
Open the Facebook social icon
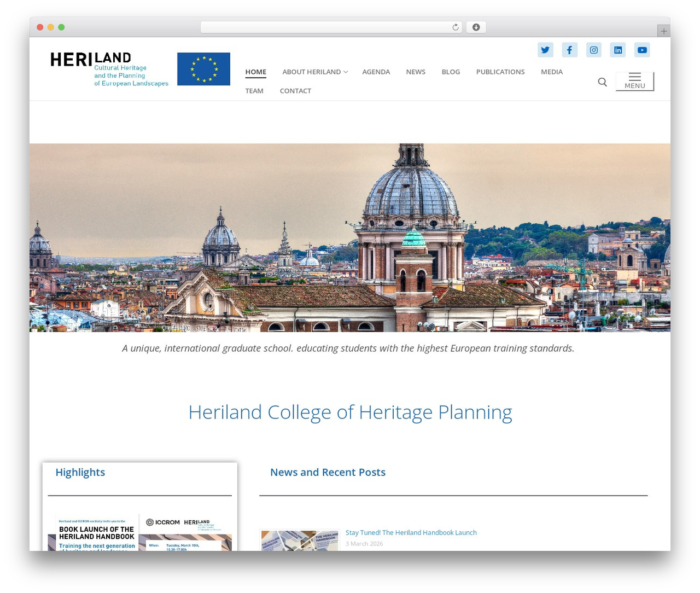569,50
